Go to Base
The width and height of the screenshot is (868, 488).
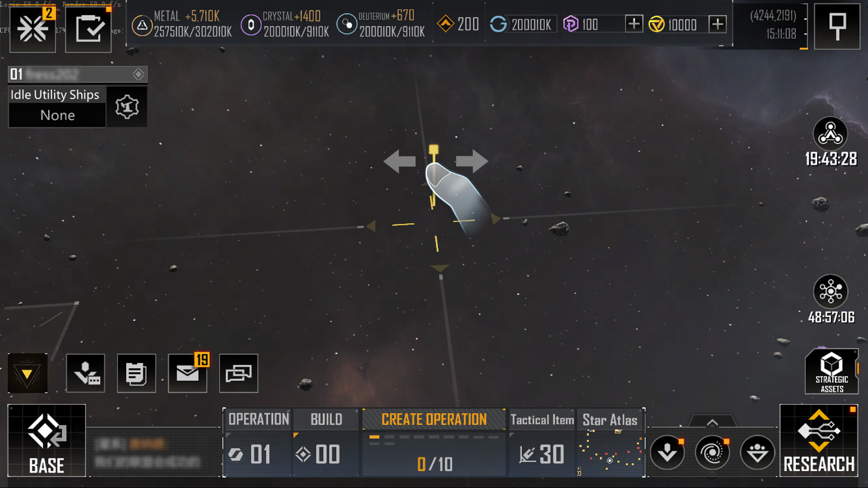(x=47, y=441)
